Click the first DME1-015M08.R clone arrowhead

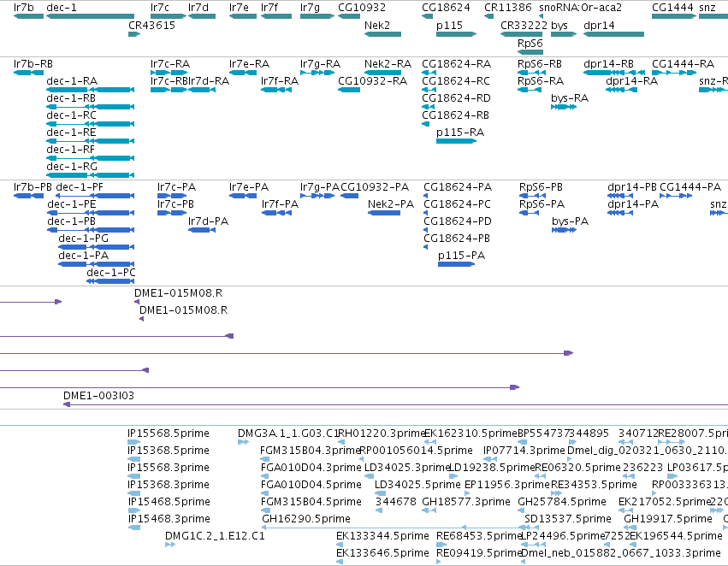click(x=137, y=302)
